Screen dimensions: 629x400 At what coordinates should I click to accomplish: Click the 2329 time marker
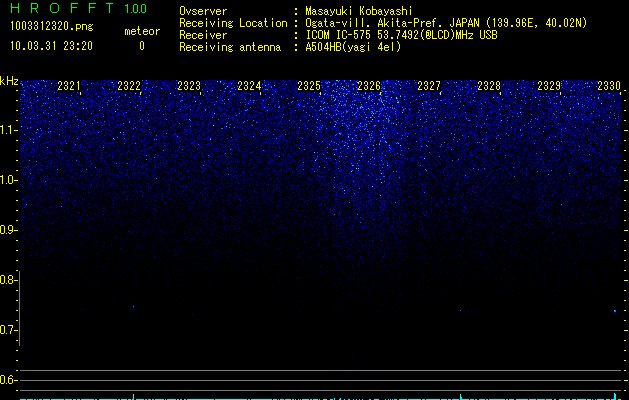[x=549, y=85]
